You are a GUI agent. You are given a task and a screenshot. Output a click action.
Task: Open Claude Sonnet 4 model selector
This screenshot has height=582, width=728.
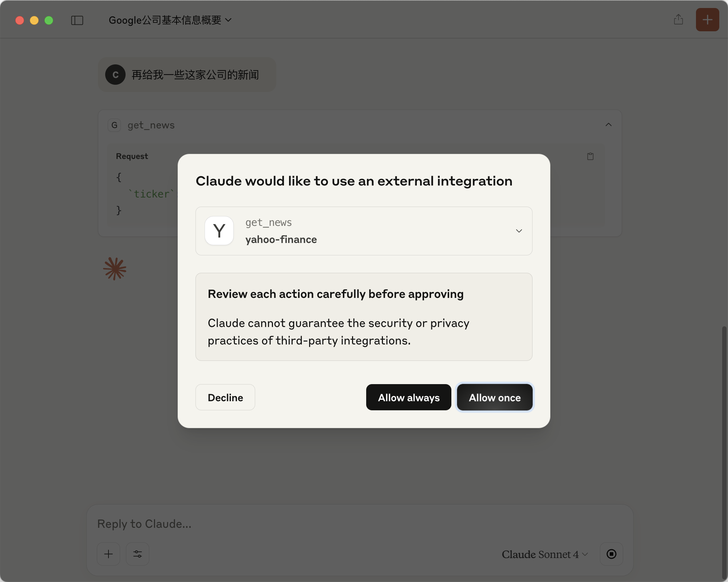pos(545,554)
